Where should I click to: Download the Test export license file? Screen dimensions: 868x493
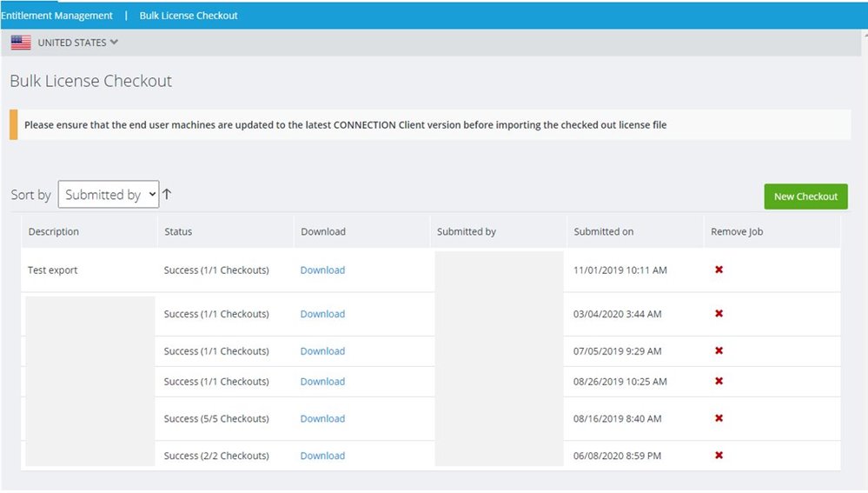click(322, 270)
